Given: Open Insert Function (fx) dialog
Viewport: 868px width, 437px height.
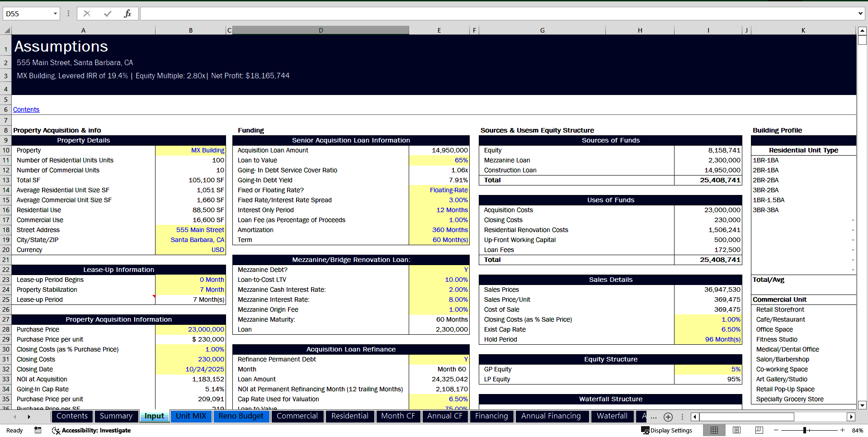Looking at the screenshot, I should [x=127, y=14].
